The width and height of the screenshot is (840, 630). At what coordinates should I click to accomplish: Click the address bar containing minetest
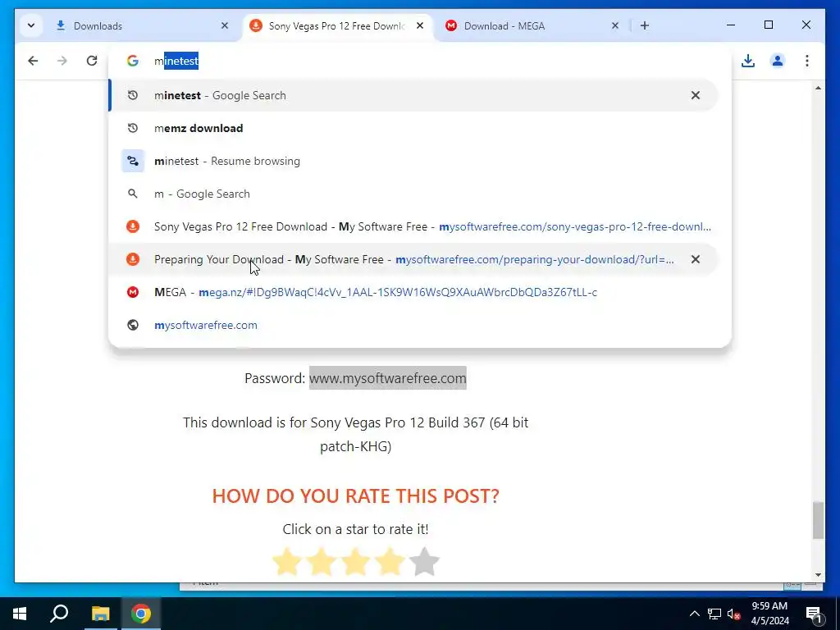419,61
